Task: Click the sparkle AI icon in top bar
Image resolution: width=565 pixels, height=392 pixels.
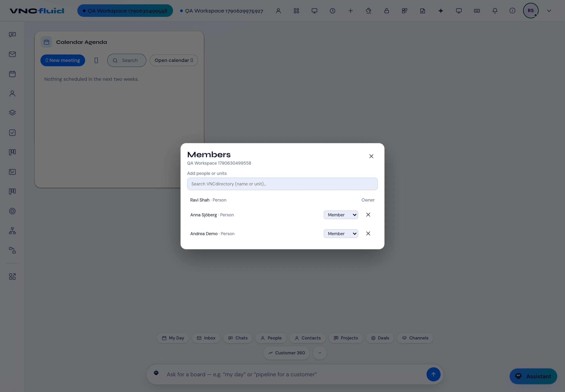Action: 441,11
